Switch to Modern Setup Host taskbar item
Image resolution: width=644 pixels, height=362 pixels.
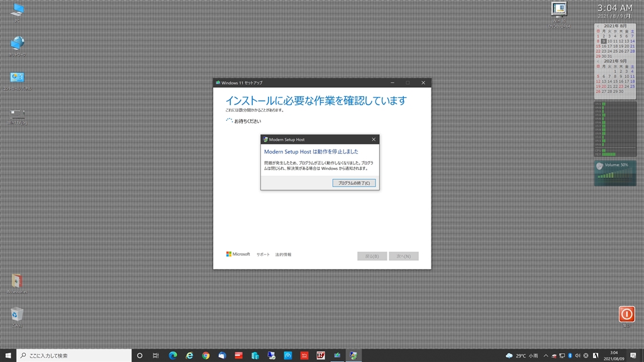coord(353,356)
